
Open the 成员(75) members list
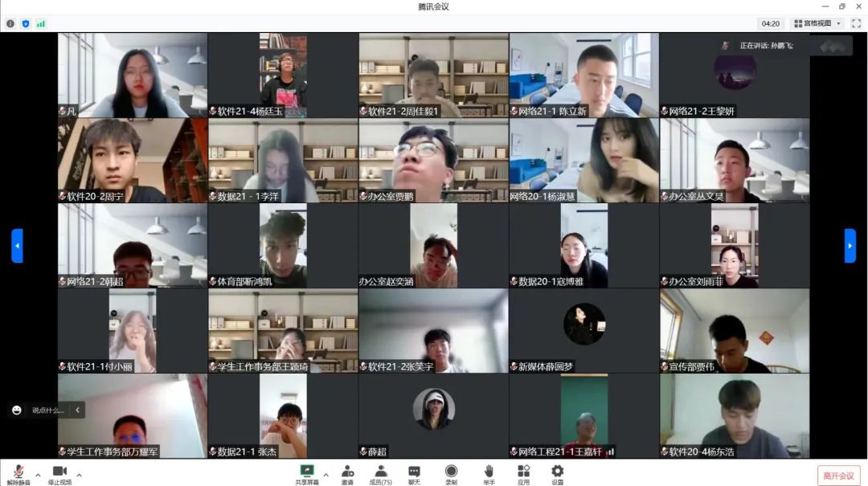[380, 474]
